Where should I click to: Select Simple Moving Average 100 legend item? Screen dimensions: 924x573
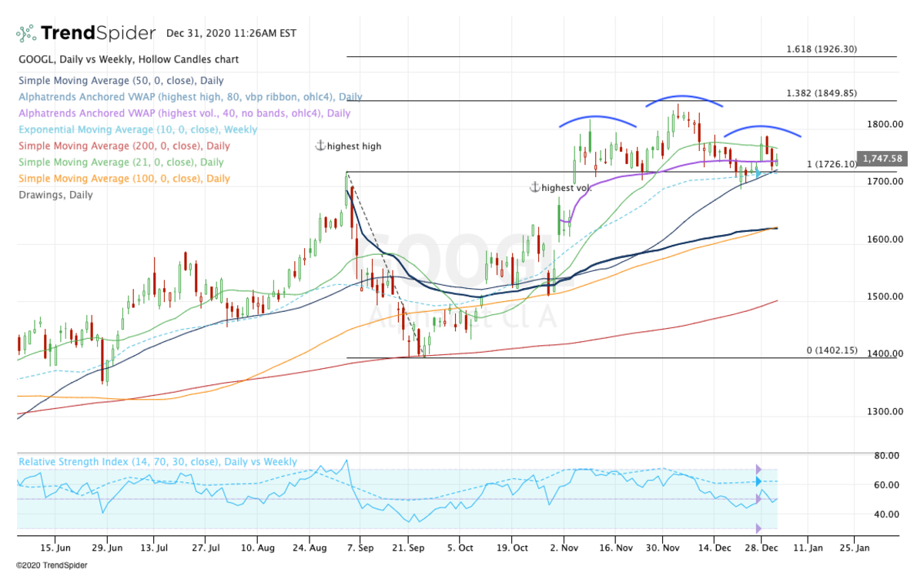click(123, 178)
